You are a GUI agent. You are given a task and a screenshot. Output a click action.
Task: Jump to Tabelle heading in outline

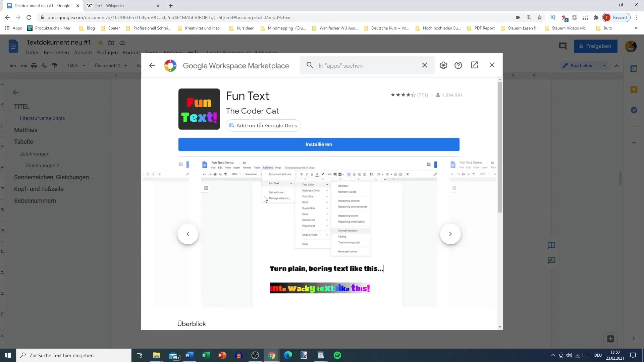point(23,142)
